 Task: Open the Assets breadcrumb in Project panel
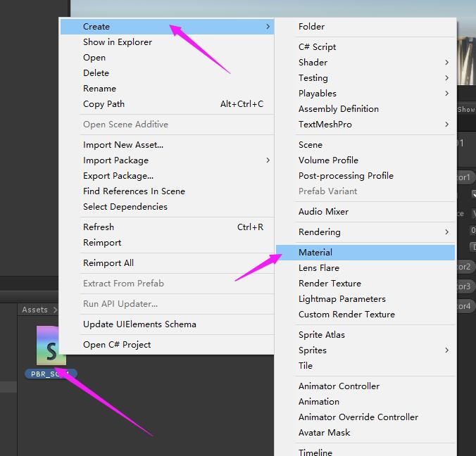(x=35, y=310)
